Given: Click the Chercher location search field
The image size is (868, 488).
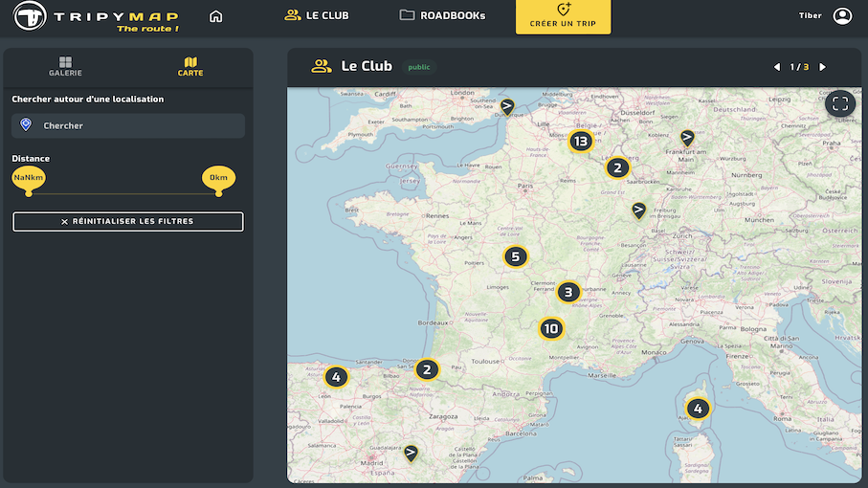Looking at the screenshot, I should click(x=128, y=125).
